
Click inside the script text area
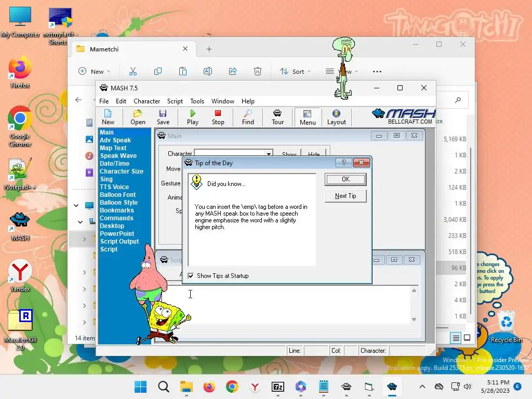pyautogui.click(x=288, y=304)
